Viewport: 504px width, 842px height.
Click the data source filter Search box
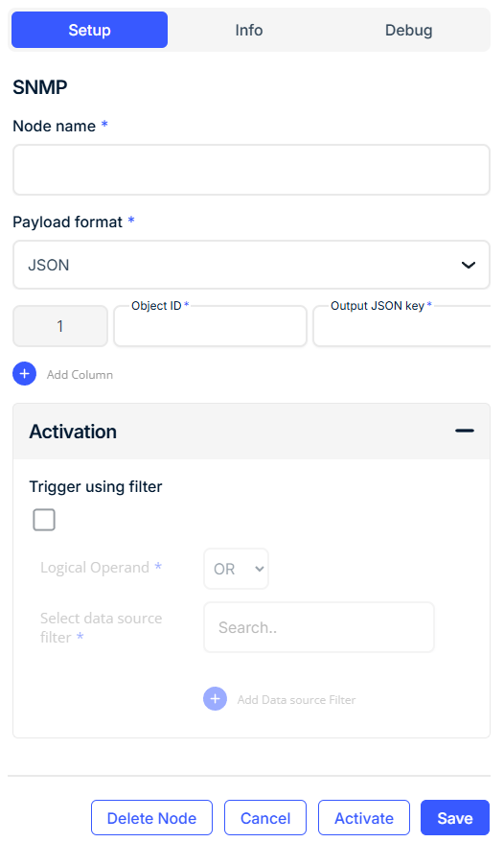(319, 627)
